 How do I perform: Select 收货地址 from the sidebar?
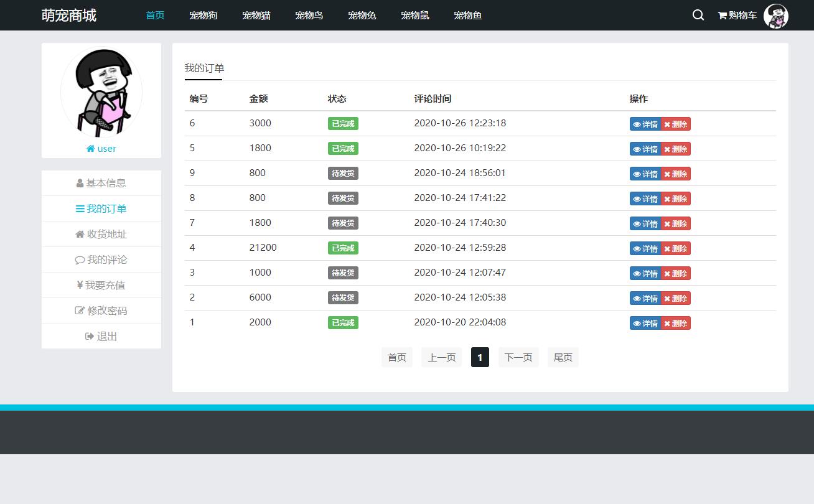[x=101, y=234]
